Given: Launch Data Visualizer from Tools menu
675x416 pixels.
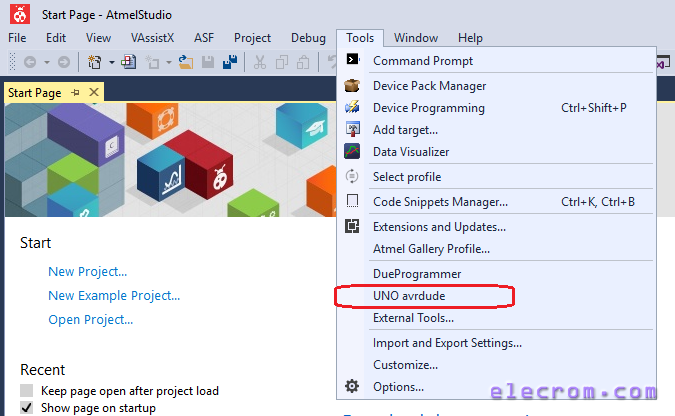Looking at the screenshot, I should 496,152.
